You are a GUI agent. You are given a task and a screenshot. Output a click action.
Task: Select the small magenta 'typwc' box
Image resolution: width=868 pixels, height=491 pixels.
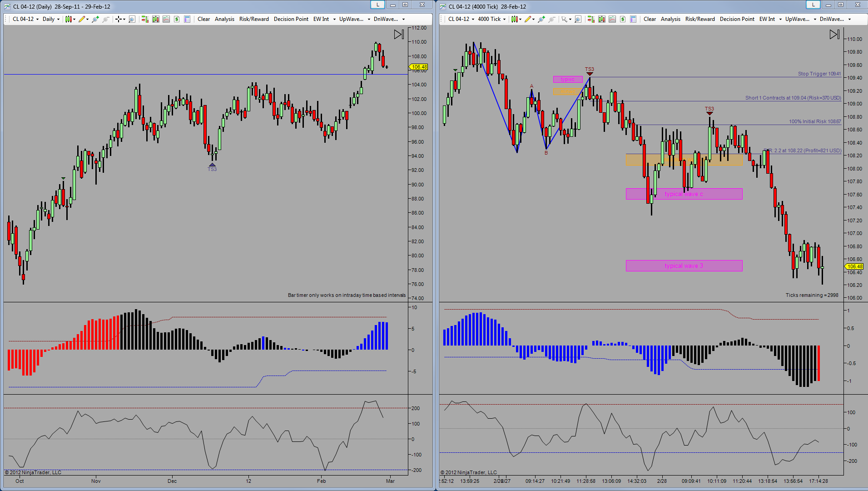click(568, 80)
